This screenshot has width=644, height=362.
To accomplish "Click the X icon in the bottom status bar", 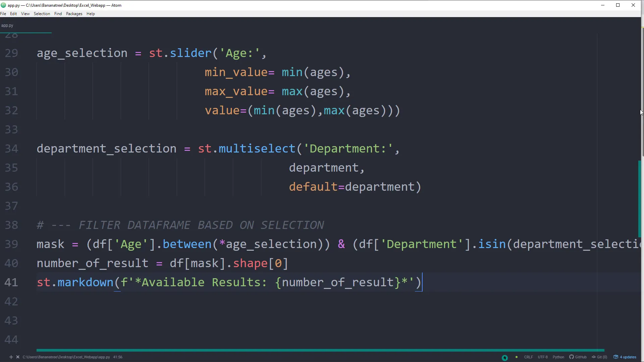I will (x=18, y=357).
